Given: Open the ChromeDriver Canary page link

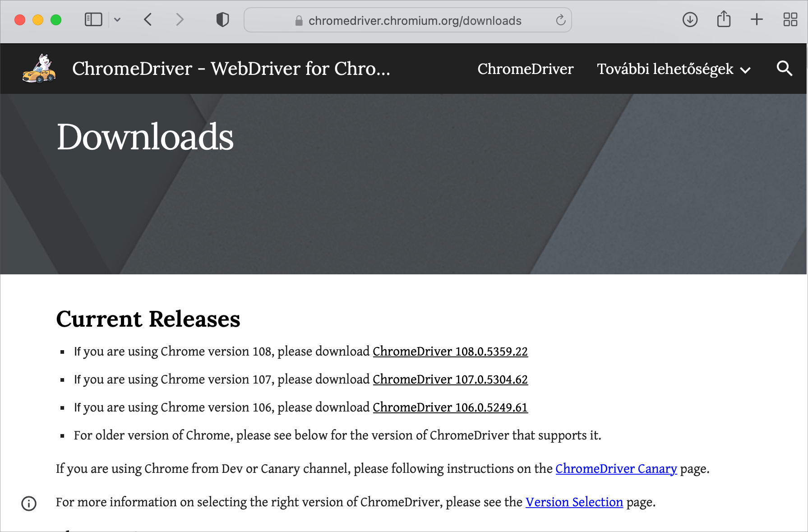Looking at the screenshot, I should (x=616, y=469).
